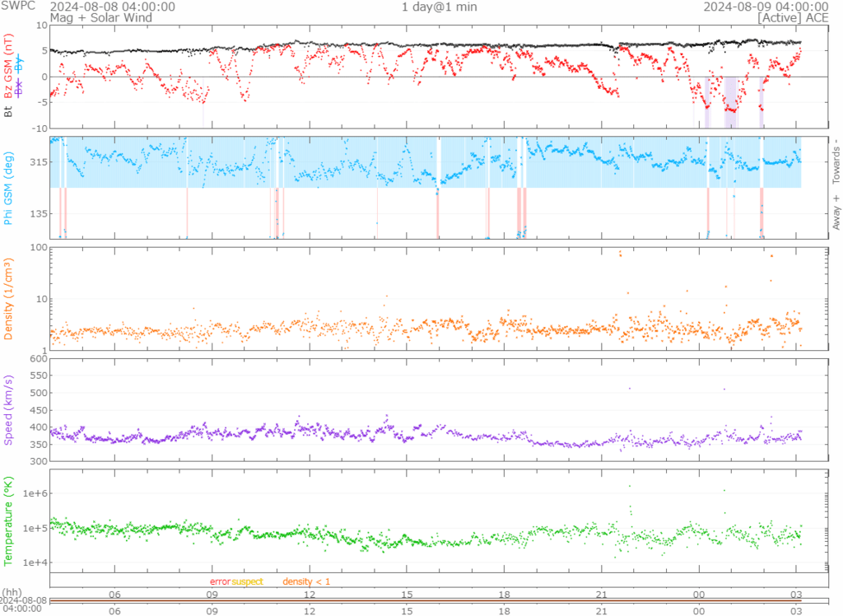
Task: Toggle the Bt series label
Action: (9, 111)
